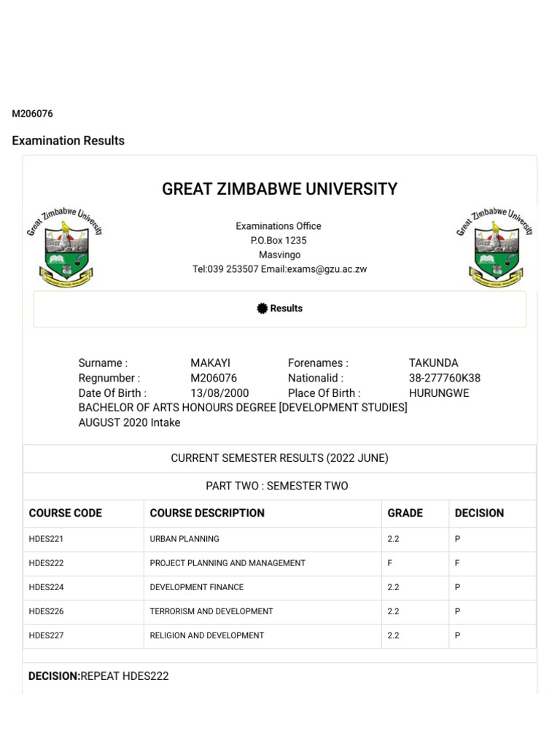Click the AUGUST 2020 Intake line
This screenshot has height=747, width=560.
pyautogui.click(x=129, y=422)
